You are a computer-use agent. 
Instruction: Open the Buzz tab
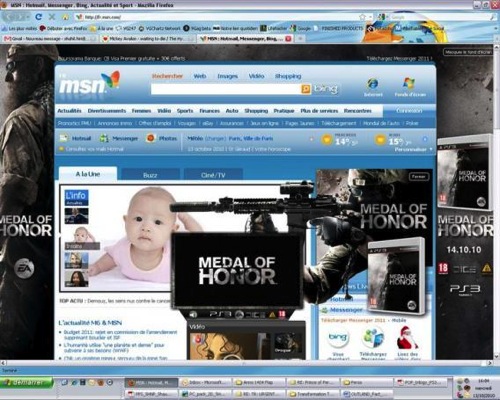(x=150, y=175)
